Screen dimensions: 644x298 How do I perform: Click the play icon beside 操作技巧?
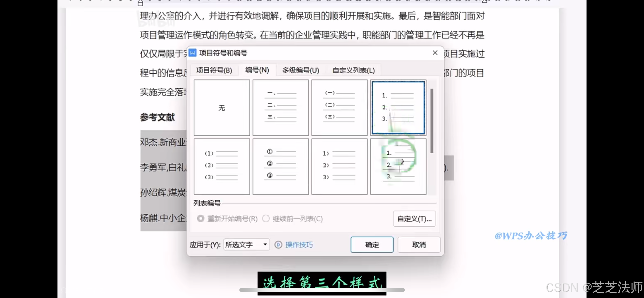(278, 245)
